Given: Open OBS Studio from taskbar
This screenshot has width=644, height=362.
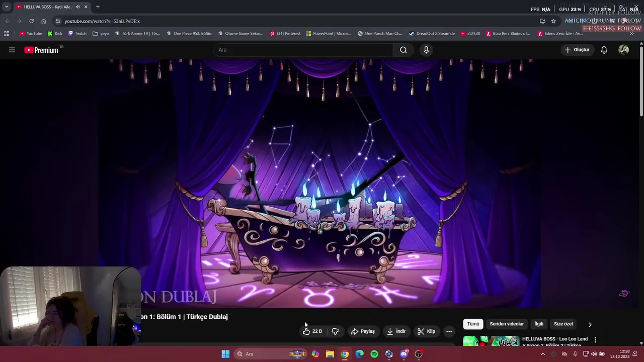Looking at the screenshot, I should coord(419,354).
